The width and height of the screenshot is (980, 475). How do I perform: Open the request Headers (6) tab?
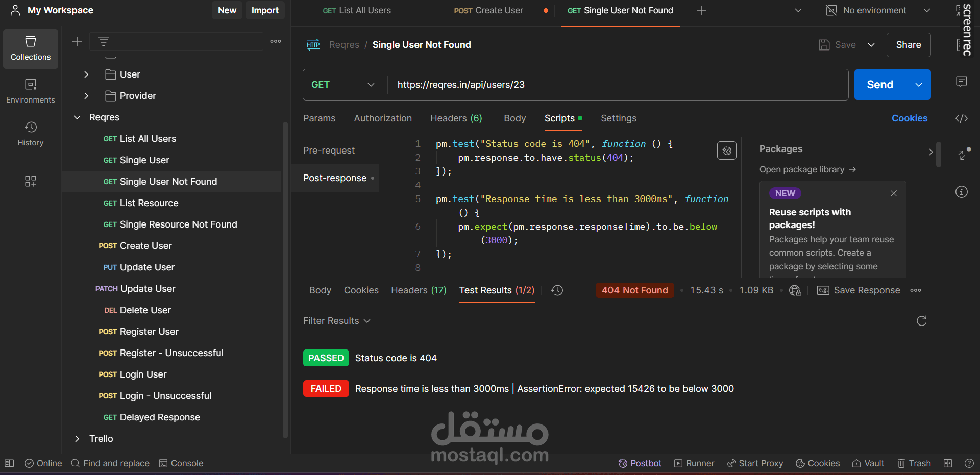[x=456, y=118]
